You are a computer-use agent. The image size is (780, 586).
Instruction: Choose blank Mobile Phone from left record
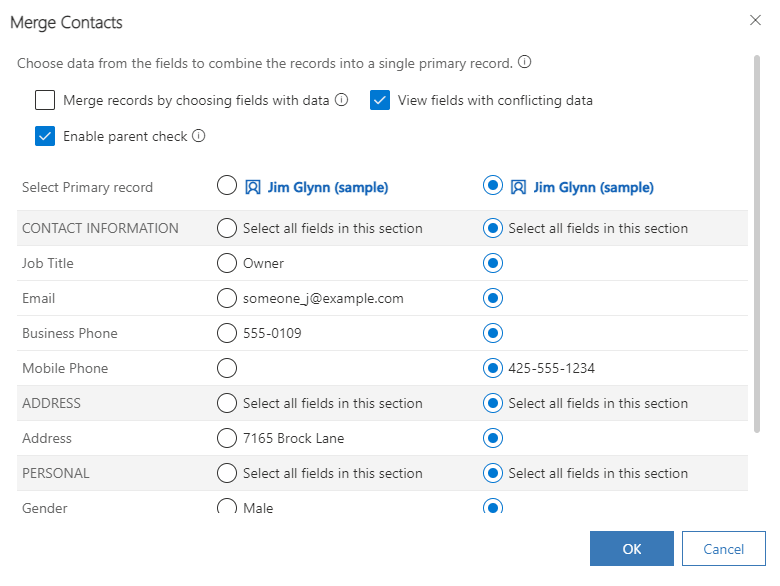(x=227, y=368)
